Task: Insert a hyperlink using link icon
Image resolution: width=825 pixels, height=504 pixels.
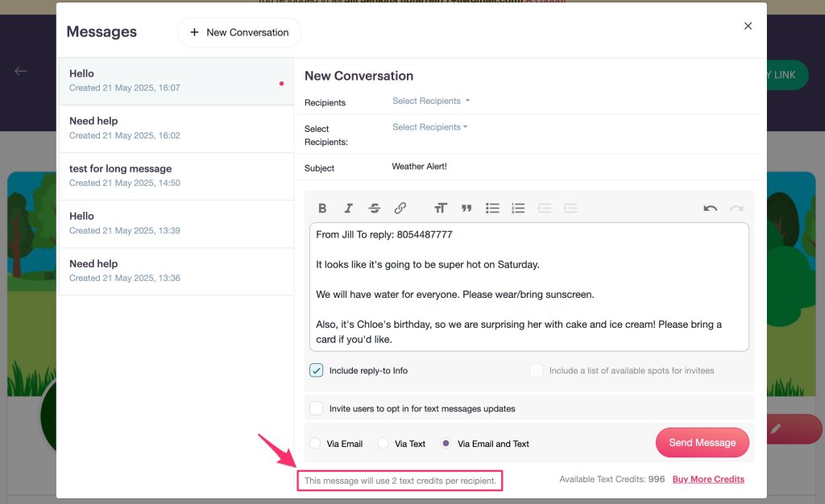Action: (x=400, y=208)
